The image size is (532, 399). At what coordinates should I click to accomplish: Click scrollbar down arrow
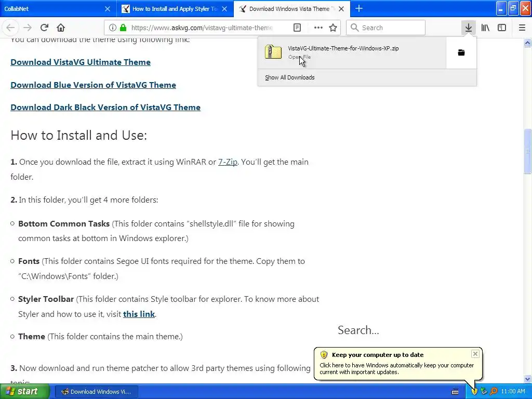click(x=527, y=379)
